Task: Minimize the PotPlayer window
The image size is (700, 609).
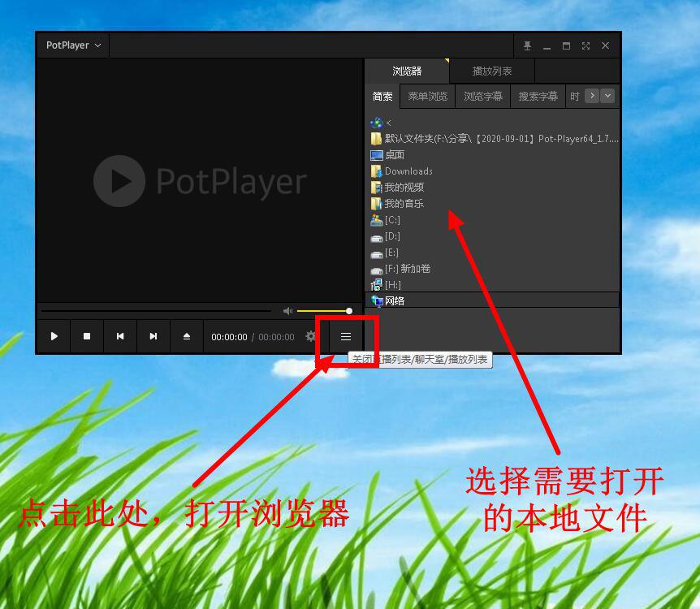Action: 547,45
